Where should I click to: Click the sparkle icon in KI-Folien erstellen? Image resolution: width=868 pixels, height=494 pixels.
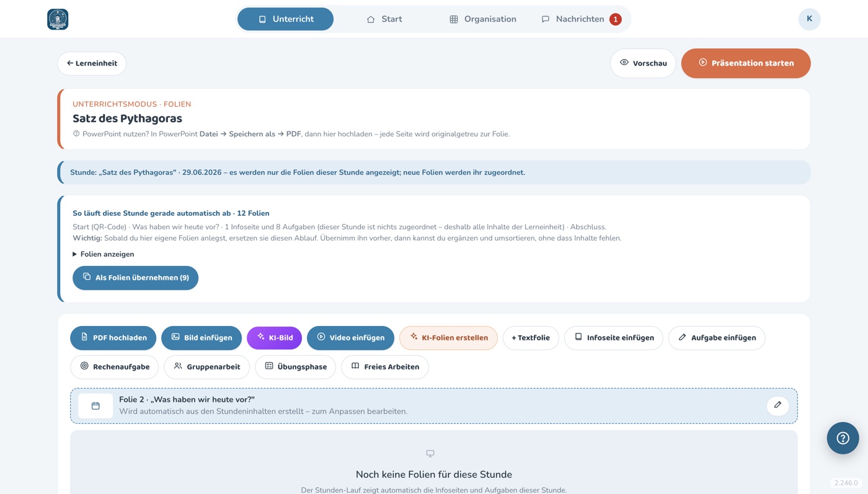(414, 337)
